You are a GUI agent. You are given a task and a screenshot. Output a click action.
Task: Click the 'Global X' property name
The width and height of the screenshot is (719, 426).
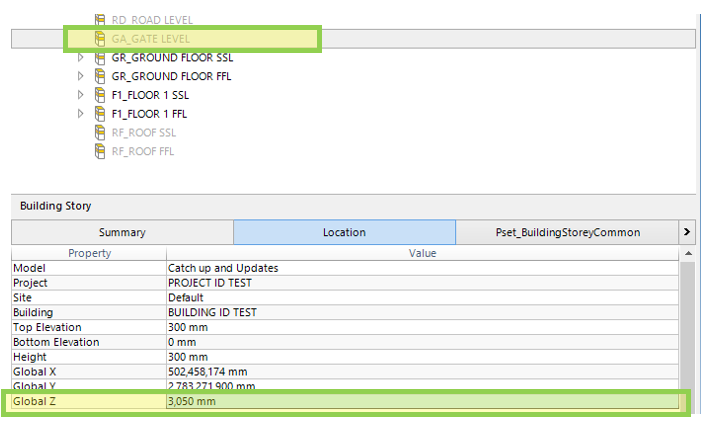tap(34, 372)
